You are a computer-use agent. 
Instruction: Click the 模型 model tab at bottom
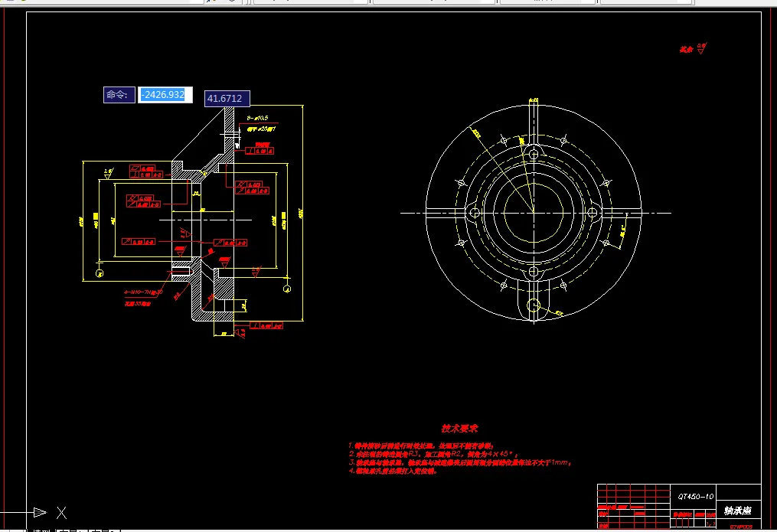tap(41, 530)
